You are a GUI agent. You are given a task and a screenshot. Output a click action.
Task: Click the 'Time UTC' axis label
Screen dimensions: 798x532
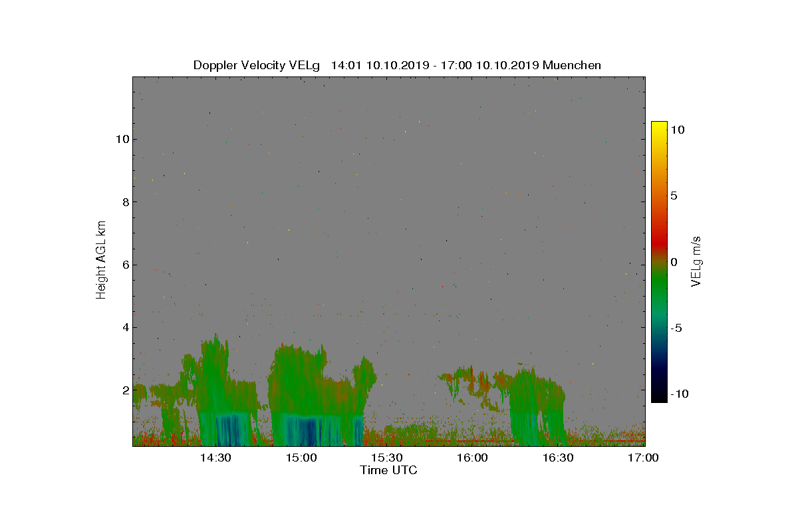pos(389,470)
